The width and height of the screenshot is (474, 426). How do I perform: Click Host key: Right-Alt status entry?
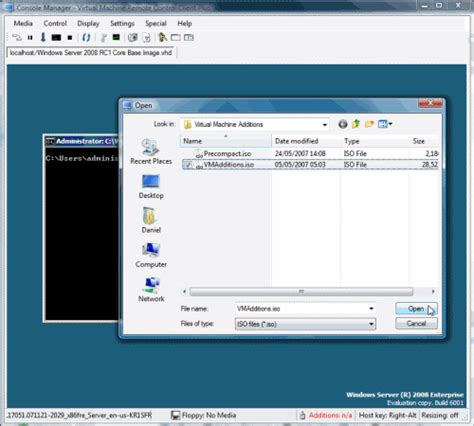coord(387,415)
